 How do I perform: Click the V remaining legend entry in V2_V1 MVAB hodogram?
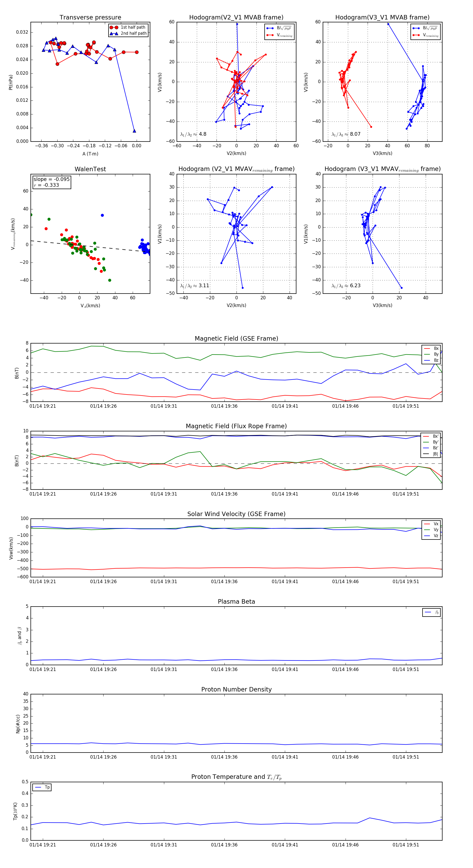click(279, 35)
